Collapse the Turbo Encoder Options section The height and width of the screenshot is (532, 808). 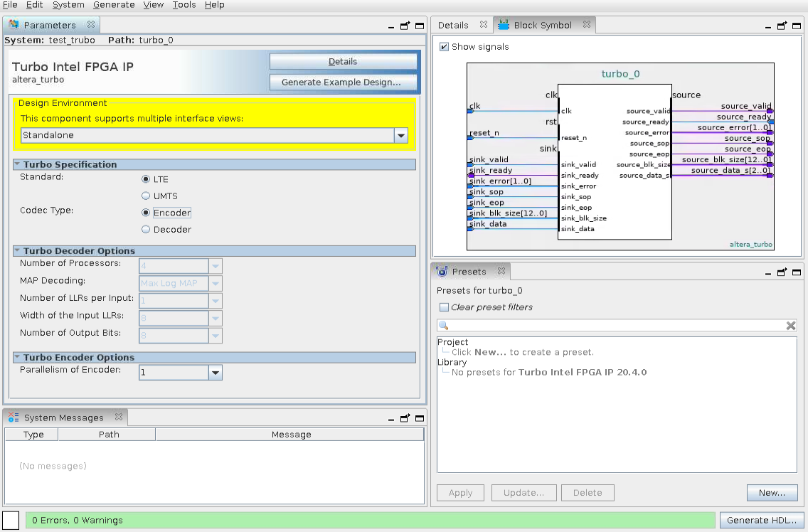point(17,357)
